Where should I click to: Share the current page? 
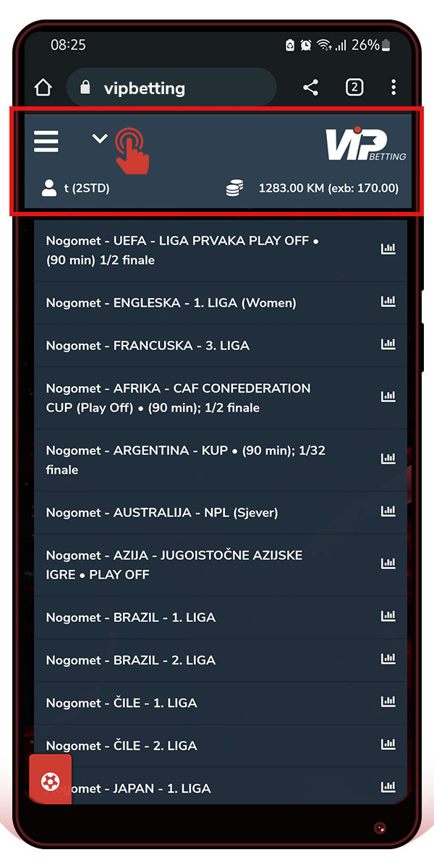pos(310,88)
